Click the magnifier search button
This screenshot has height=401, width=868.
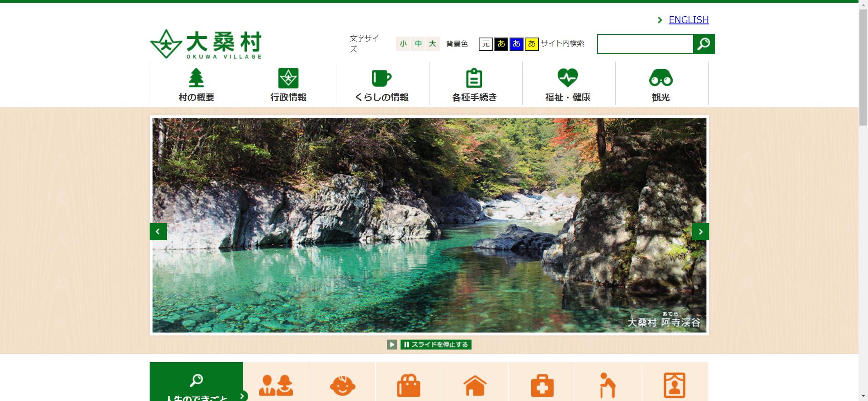point(704,44)
